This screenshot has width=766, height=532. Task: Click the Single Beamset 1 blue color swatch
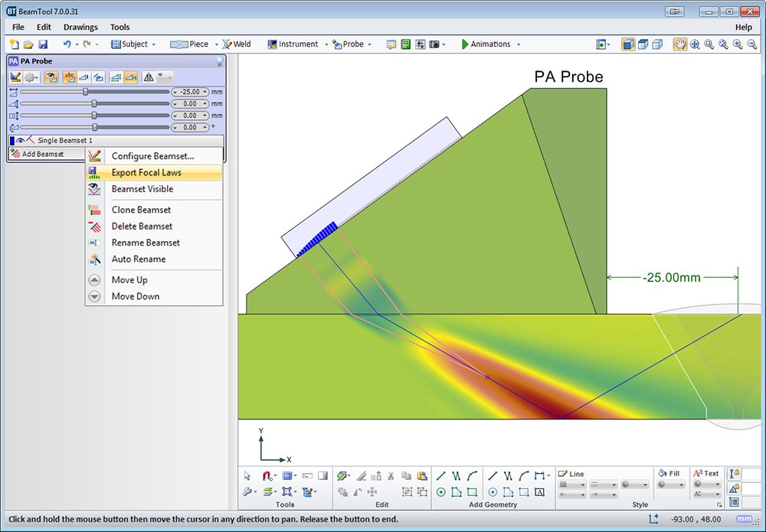tap(12, 141)
